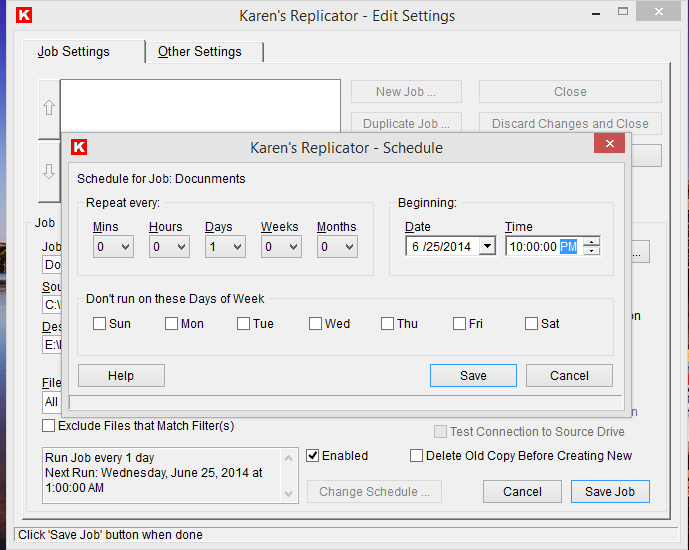This screenshot has height=550, width=689.
Task: Check the Sat day checkbox
Action: click(x=531, y=324)
